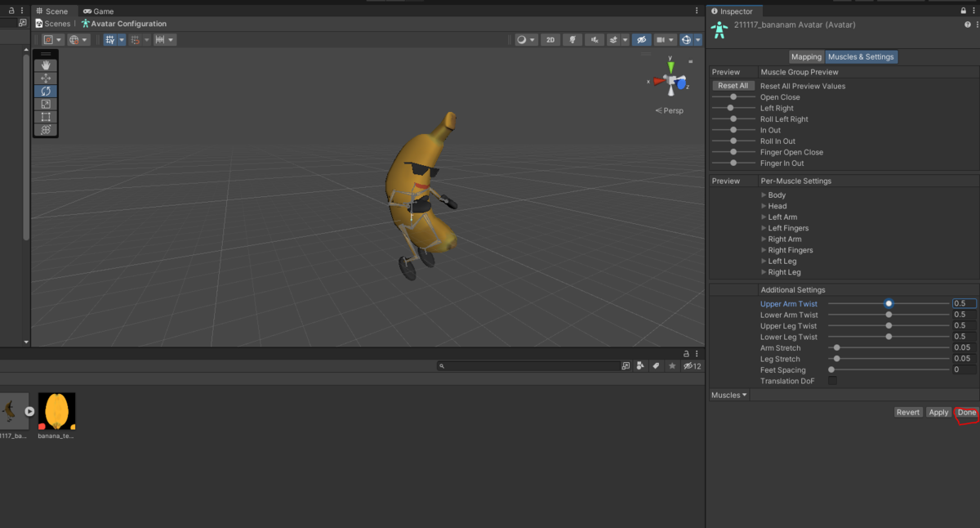Open Inspector help question-mark icon

pyautogui.click(x=967, y=25)
